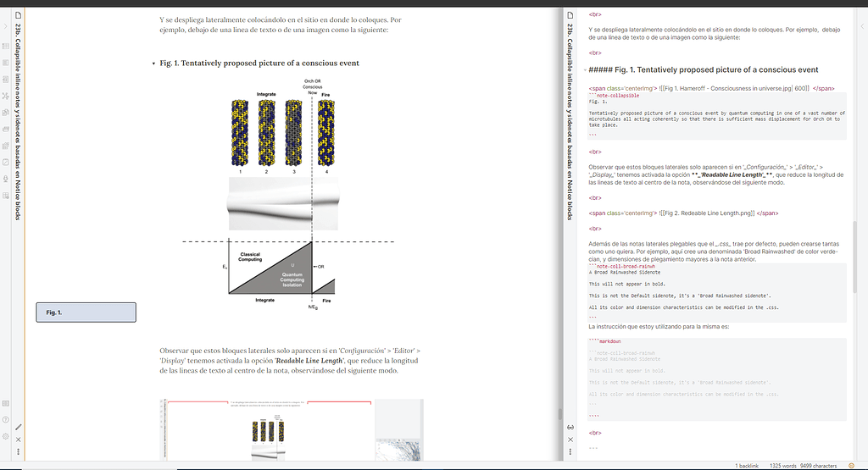
Task: Open the 1 backlink status bar entry
Action: click(747, 466)
